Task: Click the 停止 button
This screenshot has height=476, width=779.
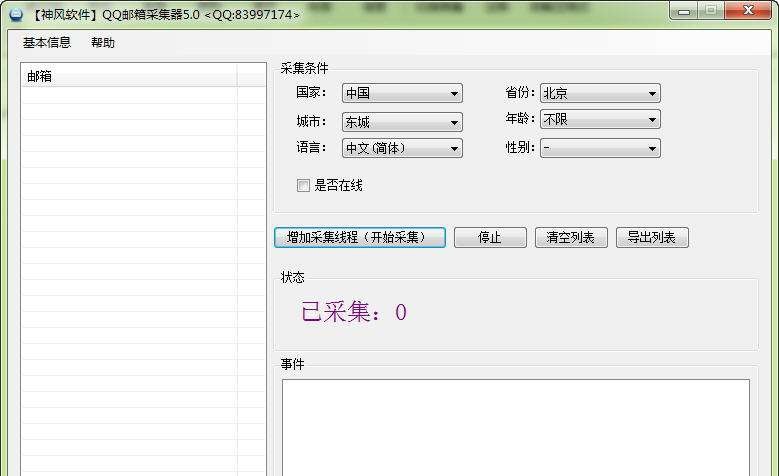Action: click(x=490, y=238)
